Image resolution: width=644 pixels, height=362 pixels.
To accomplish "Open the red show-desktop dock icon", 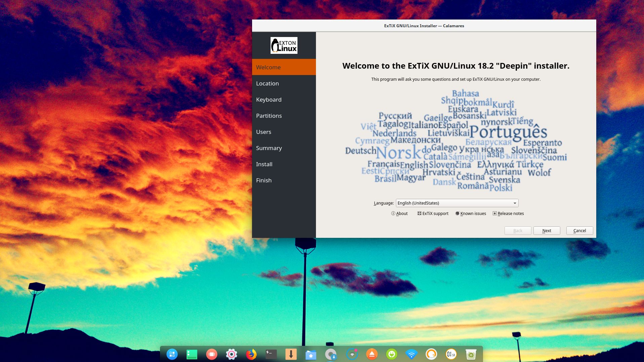I will (211, 354).
